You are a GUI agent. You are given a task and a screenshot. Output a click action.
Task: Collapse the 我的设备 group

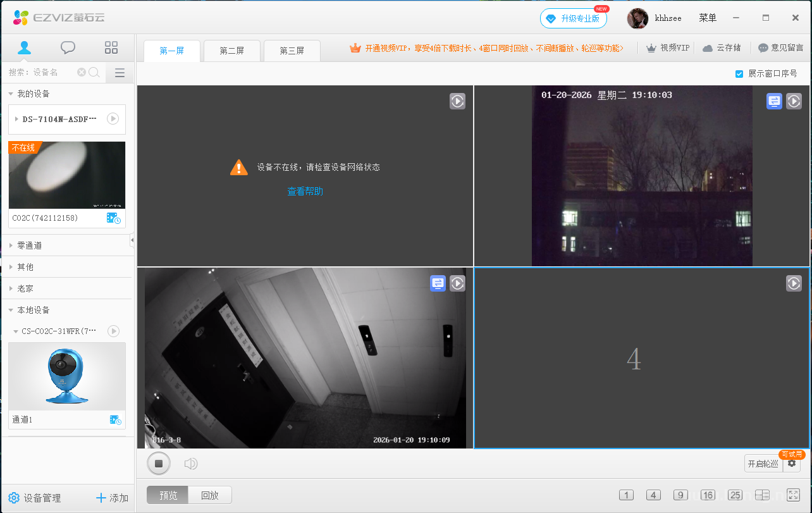click(x=11, y=94)
